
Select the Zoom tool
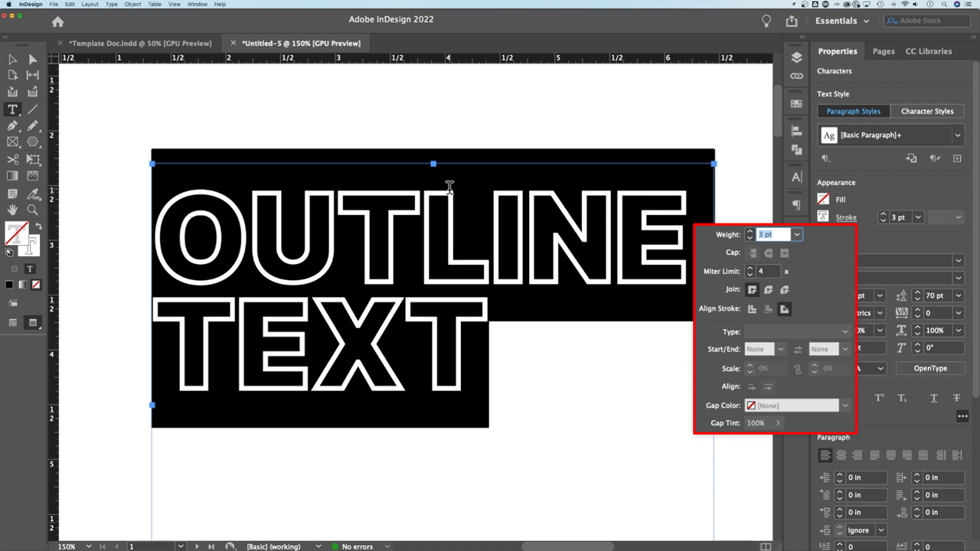(x=32, y=210)
